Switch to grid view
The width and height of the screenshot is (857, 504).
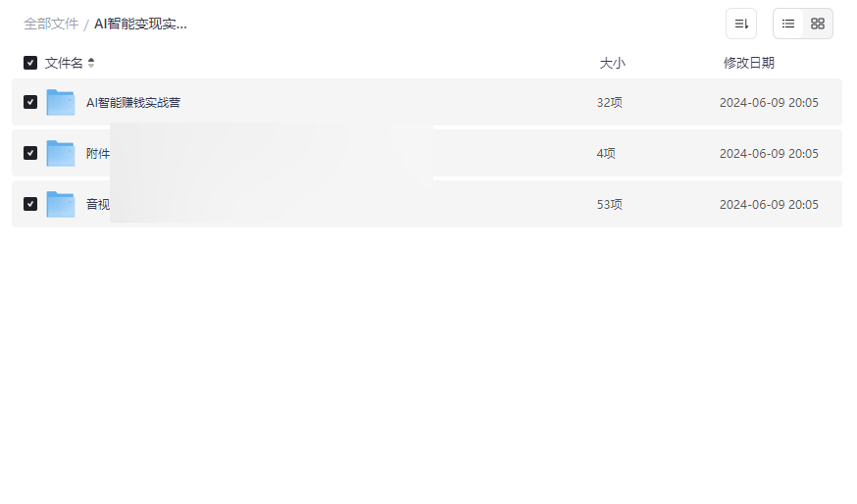tap(818, 24)
